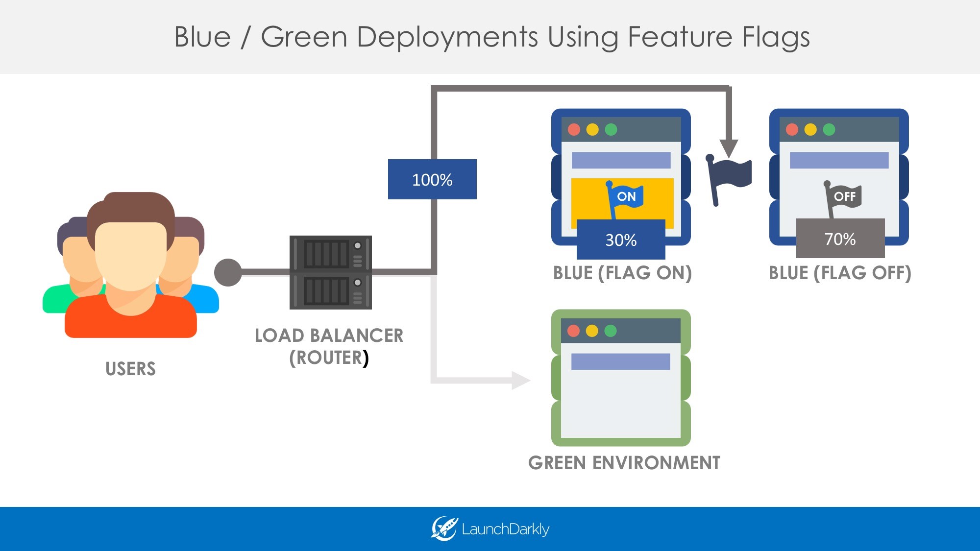Click the green dot on the BLUE (FLAG OFF) window
Screen dimensions: 980x551
pos(828,128)
